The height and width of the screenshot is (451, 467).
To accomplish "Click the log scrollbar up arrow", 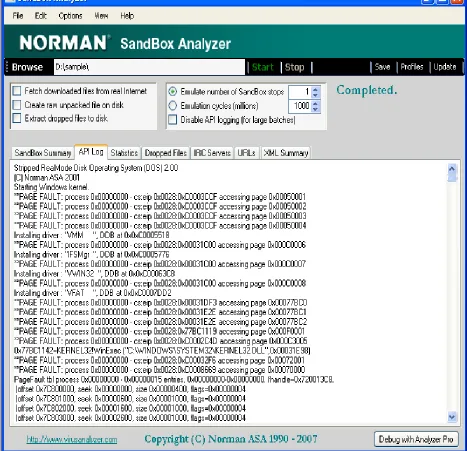I will pos(452,168).
